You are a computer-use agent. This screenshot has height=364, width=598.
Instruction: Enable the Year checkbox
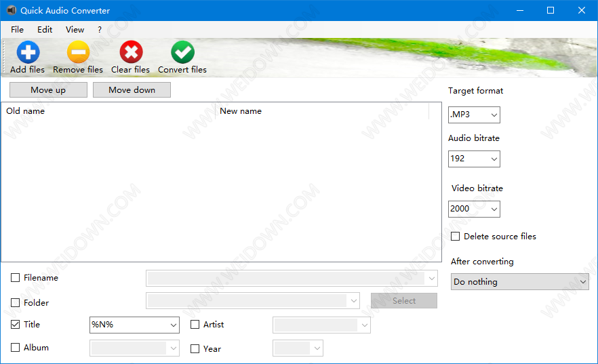(195, 349)
